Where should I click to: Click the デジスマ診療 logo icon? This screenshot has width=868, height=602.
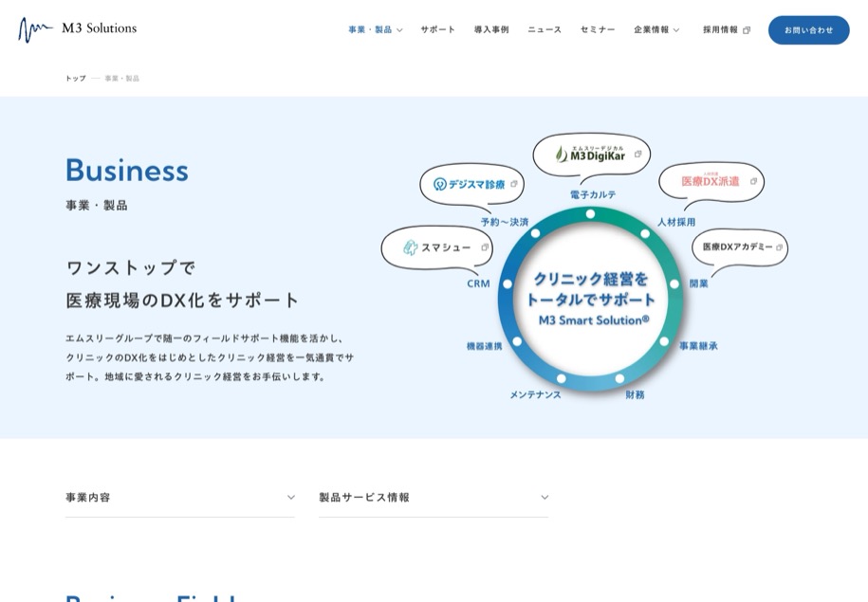[x=439, y=184]
